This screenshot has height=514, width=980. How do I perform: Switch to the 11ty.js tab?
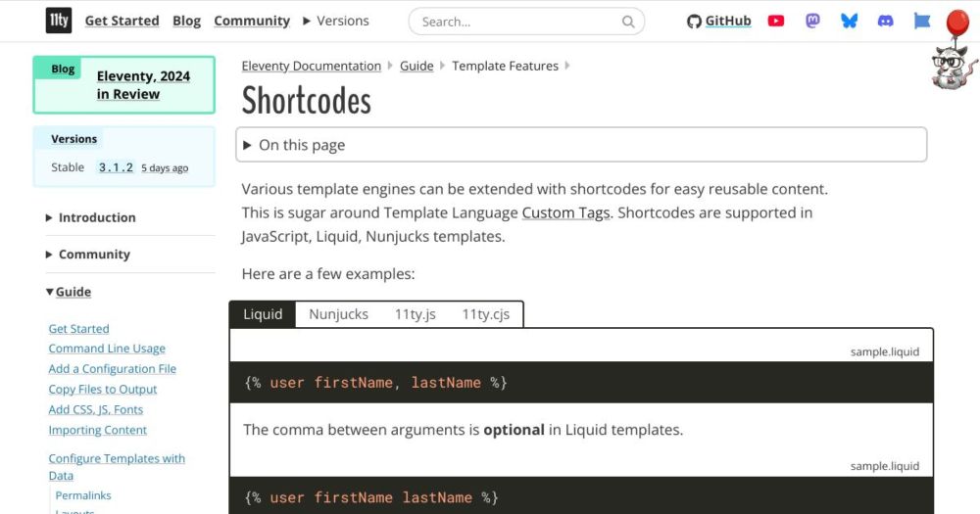[415, 314]
